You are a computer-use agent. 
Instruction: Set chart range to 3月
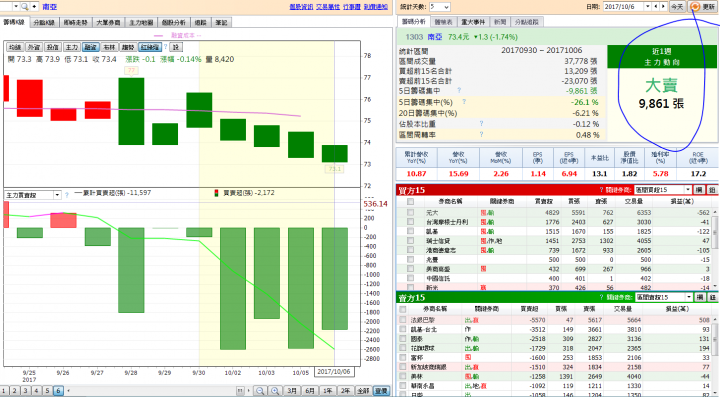292,391
